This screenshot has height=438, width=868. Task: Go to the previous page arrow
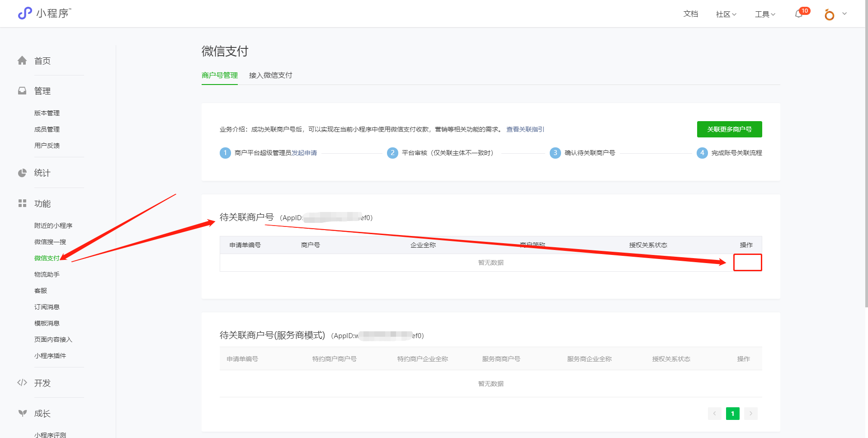[715, 413]
